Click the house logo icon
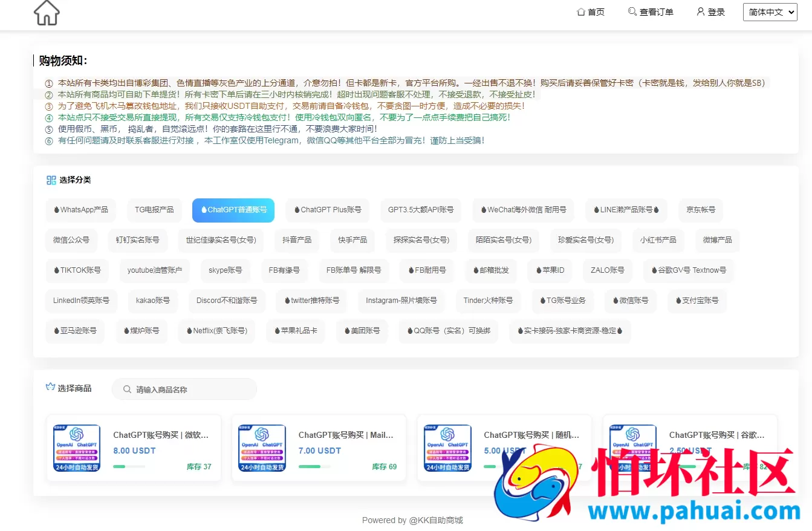 pyautogui.click(x=47, y=13)
